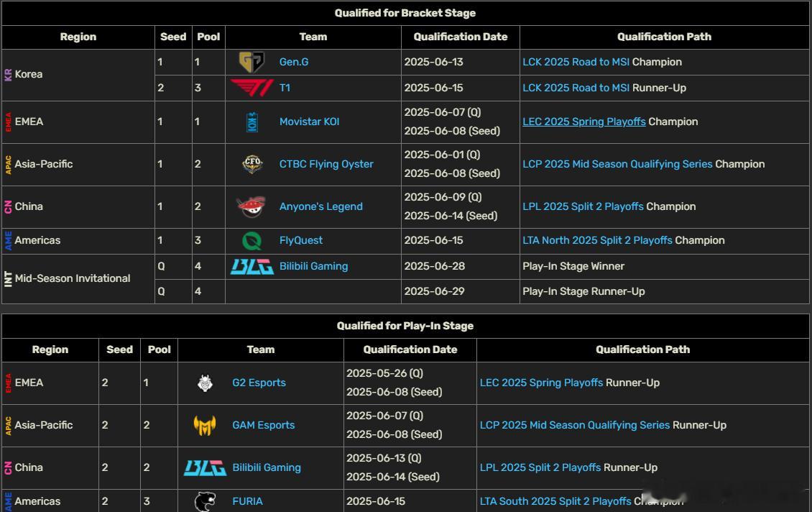Open LCK 2025 Road to MSI Champion link

(576, 62)
